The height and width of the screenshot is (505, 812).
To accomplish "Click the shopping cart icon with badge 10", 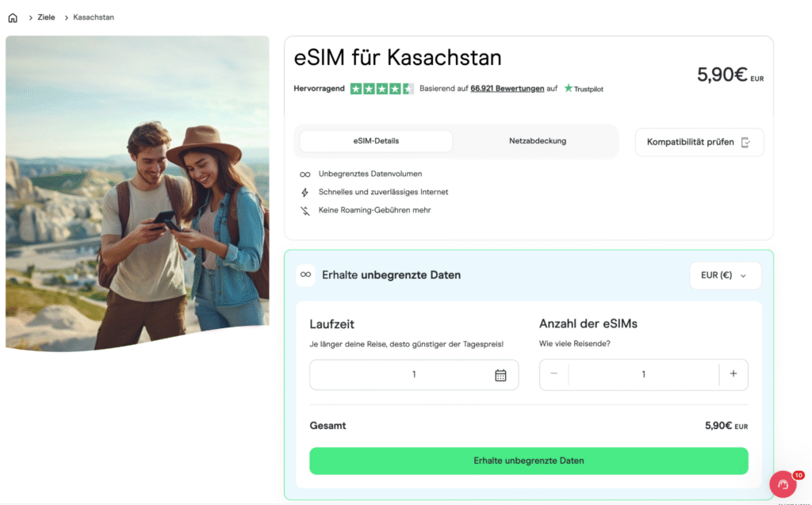I will coord(782,484).
